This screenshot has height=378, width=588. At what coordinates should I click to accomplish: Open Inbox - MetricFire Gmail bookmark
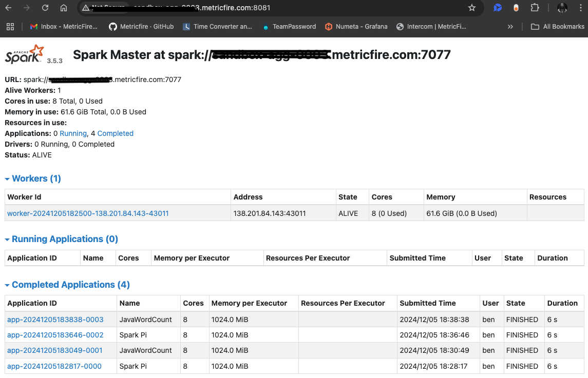(64, 27)
